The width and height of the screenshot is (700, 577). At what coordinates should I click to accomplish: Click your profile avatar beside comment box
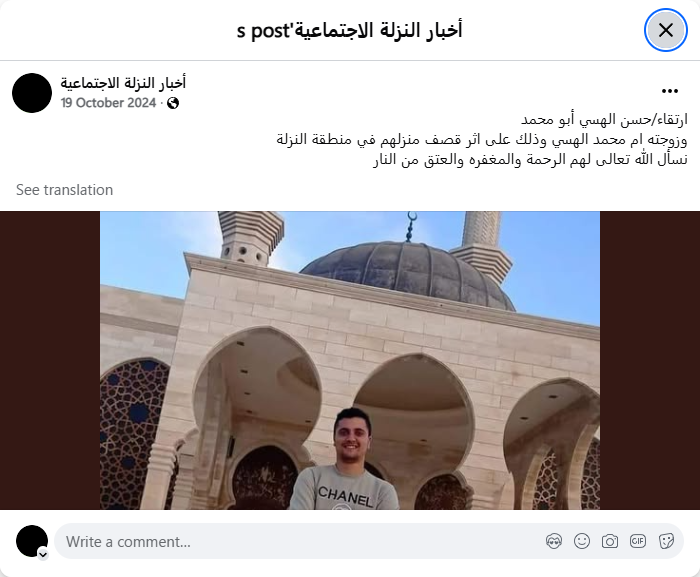point(32,541)
